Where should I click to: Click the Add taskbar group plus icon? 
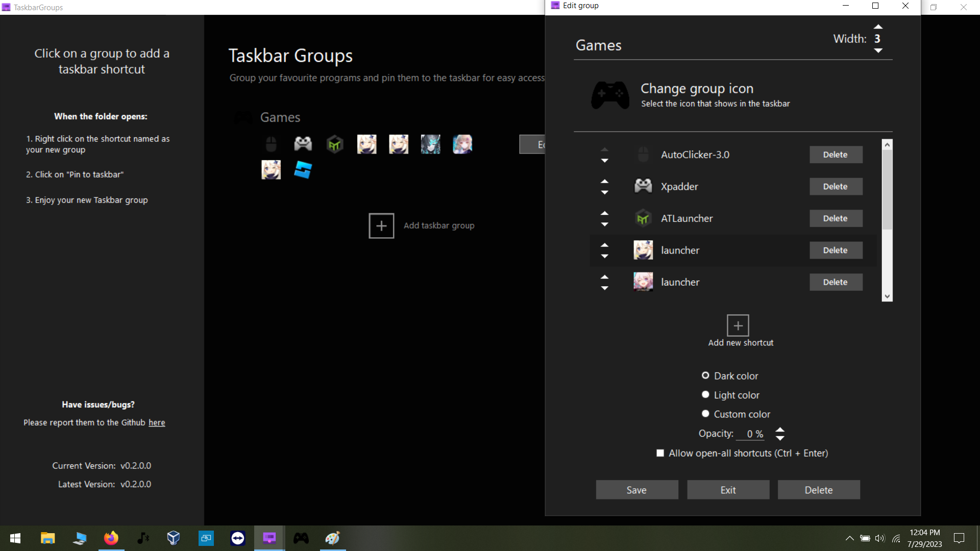tap(381, 226)
